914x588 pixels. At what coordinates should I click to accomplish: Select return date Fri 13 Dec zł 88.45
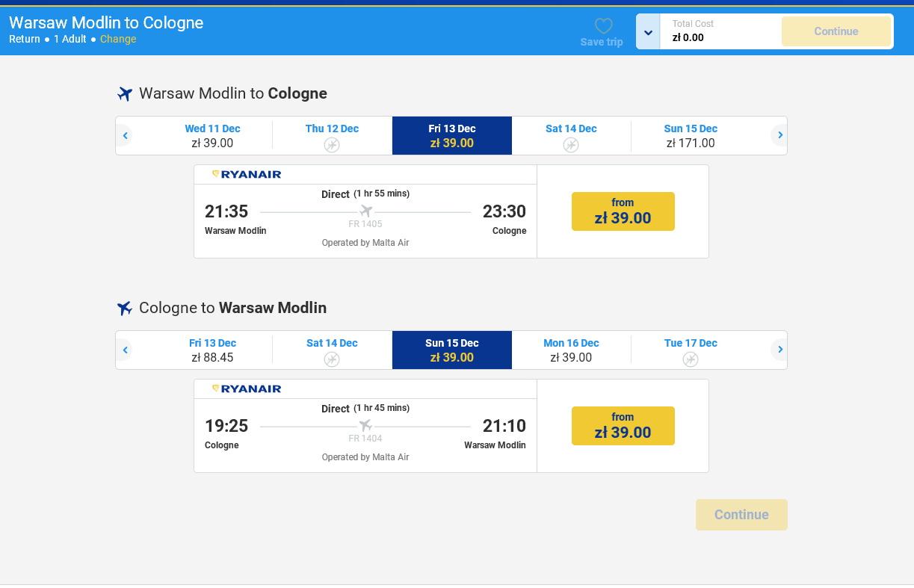(212, 350)
